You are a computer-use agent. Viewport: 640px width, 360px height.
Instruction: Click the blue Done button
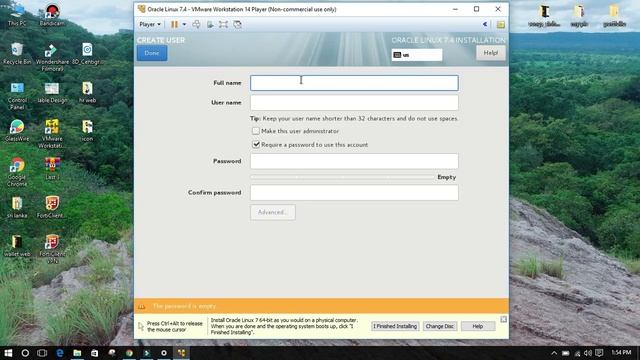pos(152,53)
